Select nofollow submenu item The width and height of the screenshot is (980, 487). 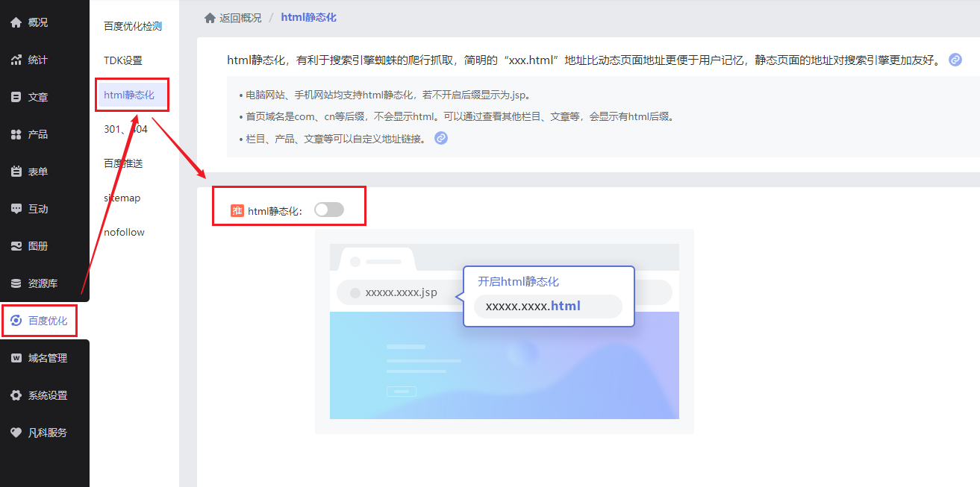tap(125, 232)
